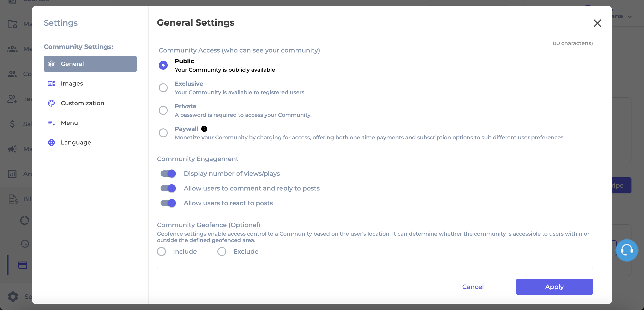Select the Exclusive community access option
Screen dimensions: 644x310
coord(163,88)
